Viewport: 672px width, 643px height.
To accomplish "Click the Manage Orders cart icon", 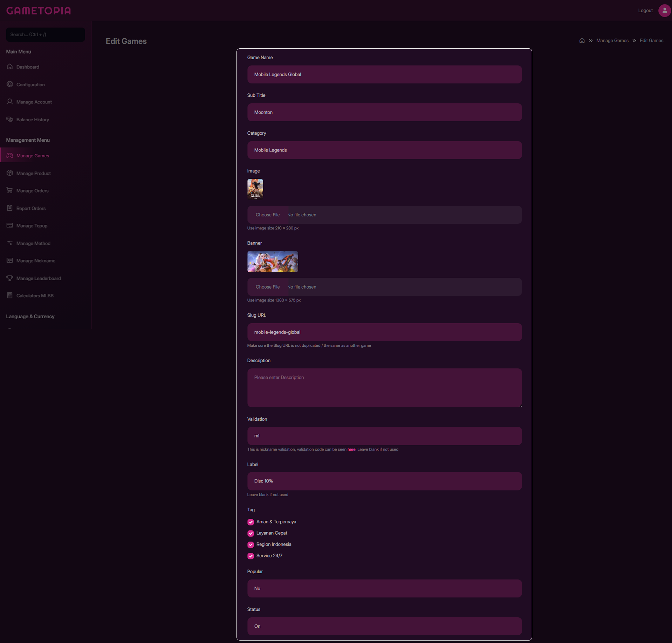I will (10, 190).
